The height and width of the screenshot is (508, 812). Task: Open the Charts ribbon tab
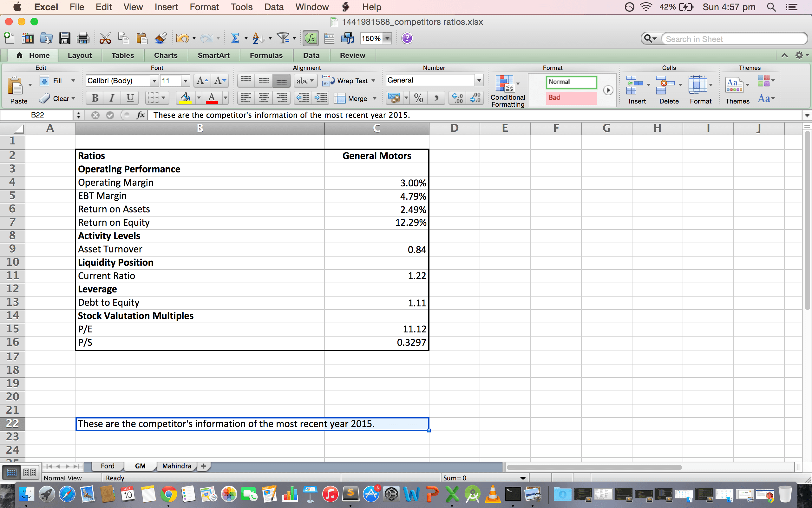166,55
